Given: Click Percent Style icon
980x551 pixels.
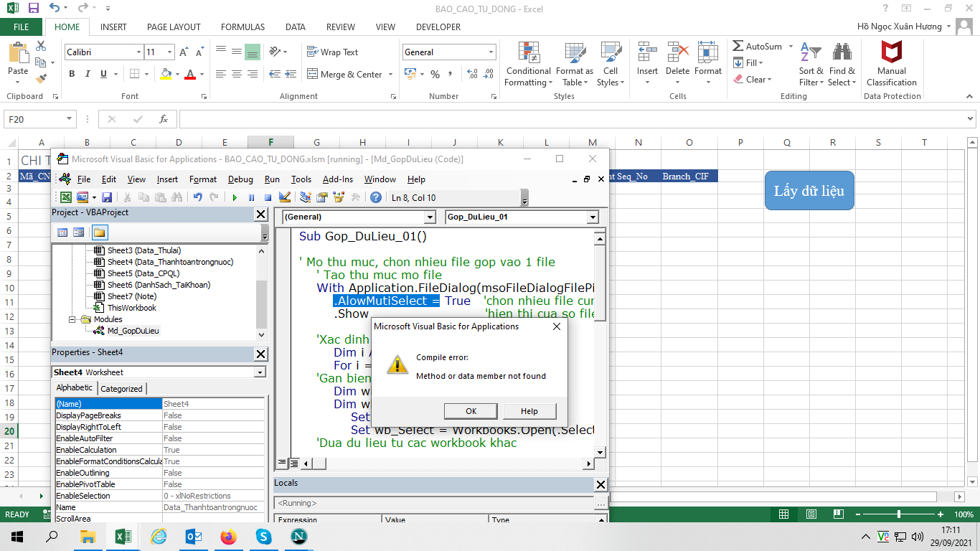Looking at the screenshot, I should coord(435,74).
